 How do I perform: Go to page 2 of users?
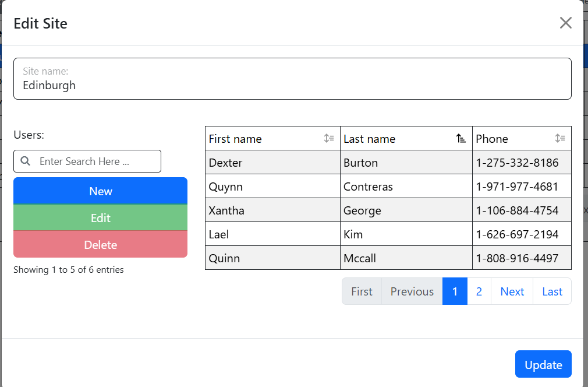pos(479,291)
